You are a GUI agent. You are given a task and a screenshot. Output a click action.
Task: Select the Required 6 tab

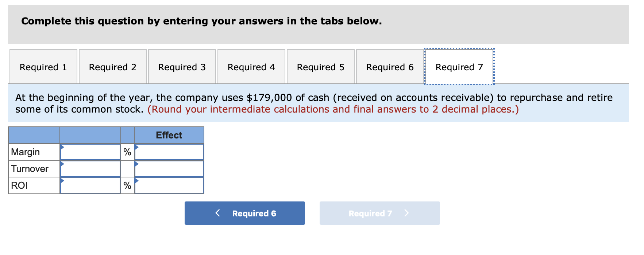pos(390,67)
